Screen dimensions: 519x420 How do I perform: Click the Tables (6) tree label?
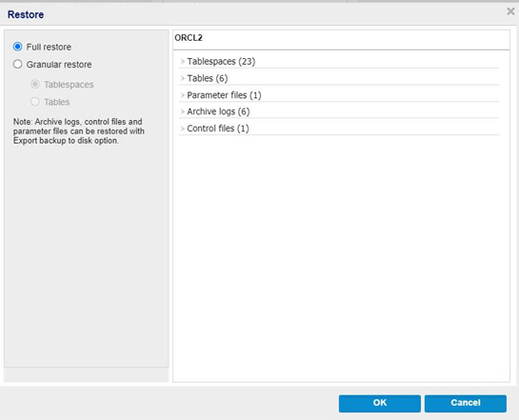pos(208,78)
